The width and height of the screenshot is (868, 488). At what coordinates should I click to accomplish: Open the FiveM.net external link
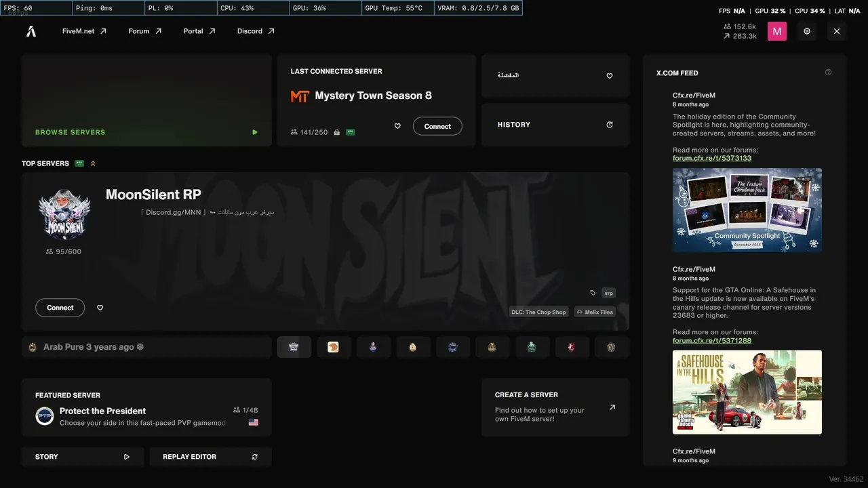click(x=84, y=31)
